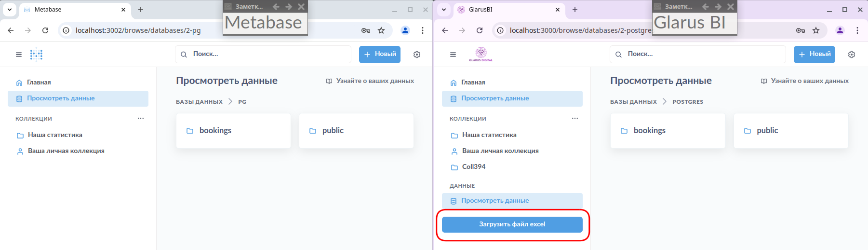Open Наша статистика collection in GlarusBI
868x250 pixels.
pos(512,135)
